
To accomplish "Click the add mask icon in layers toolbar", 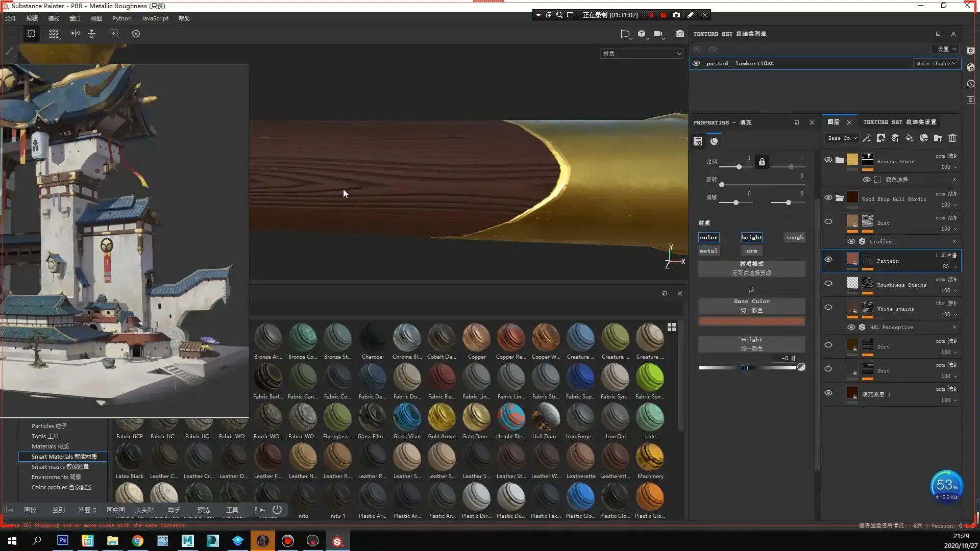I will click(881, 138).
